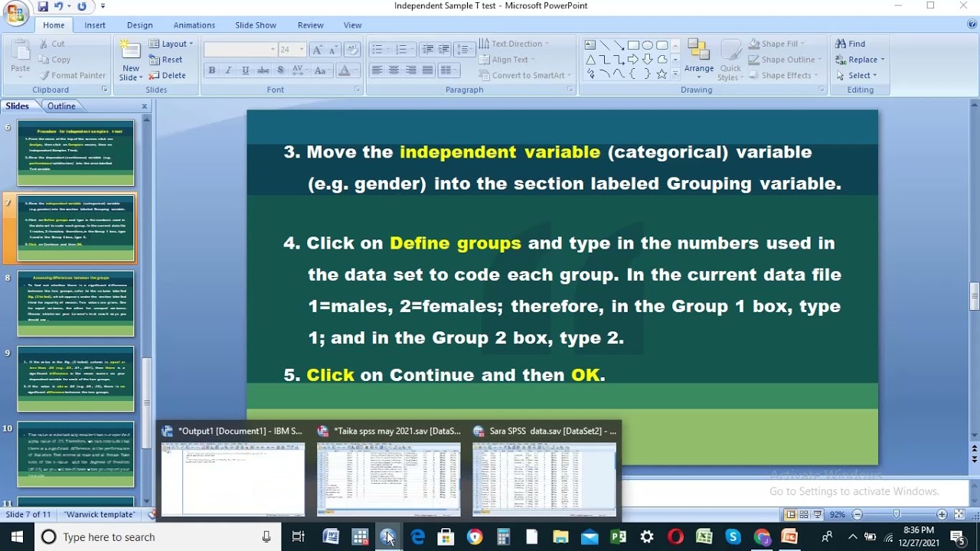
Task: Open the Text Direction dropdown
Action: coord(514,44)
